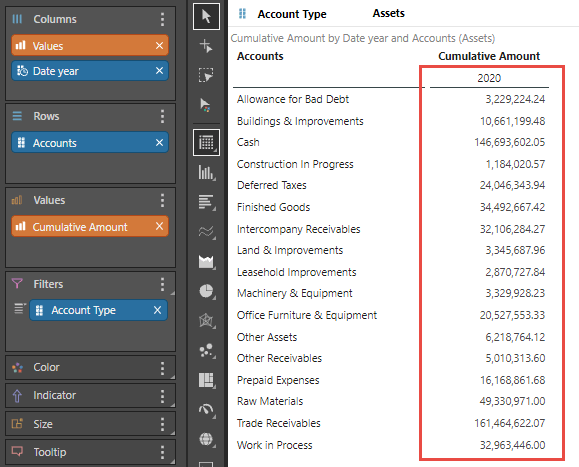Select the pointer arrow tool
Screen dimensions: 579x467
click(206, 16)
